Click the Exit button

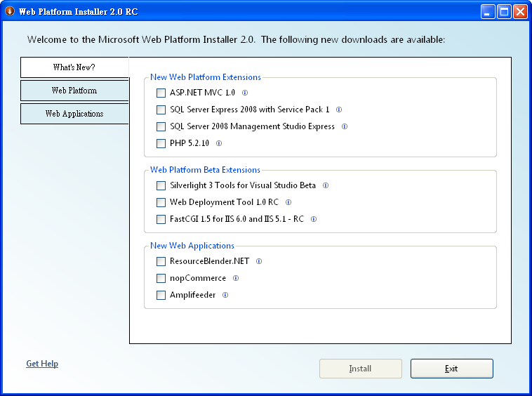[x=451, y=369]
